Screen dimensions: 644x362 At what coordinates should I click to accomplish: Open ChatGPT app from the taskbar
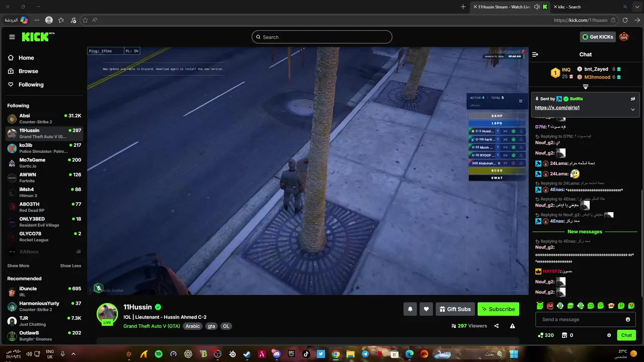pos(188,354)
